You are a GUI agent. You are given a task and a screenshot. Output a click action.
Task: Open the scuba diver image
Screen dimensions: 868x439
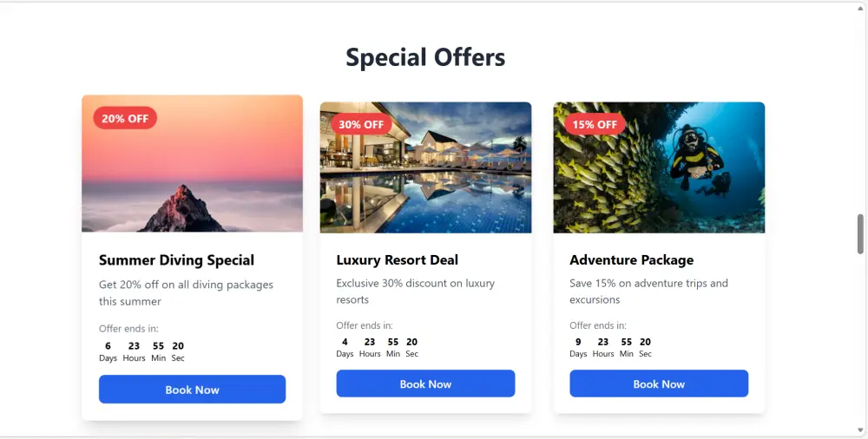pyautogui.click(x=659, y=167)
